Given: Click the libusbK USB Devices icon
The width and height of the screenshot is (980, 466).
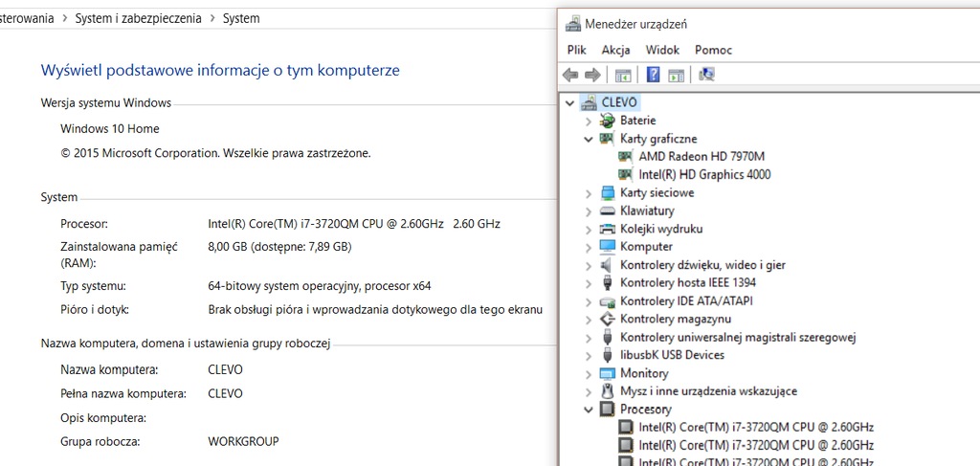Looking at the screenshot, I should click(x=607, y=355).
